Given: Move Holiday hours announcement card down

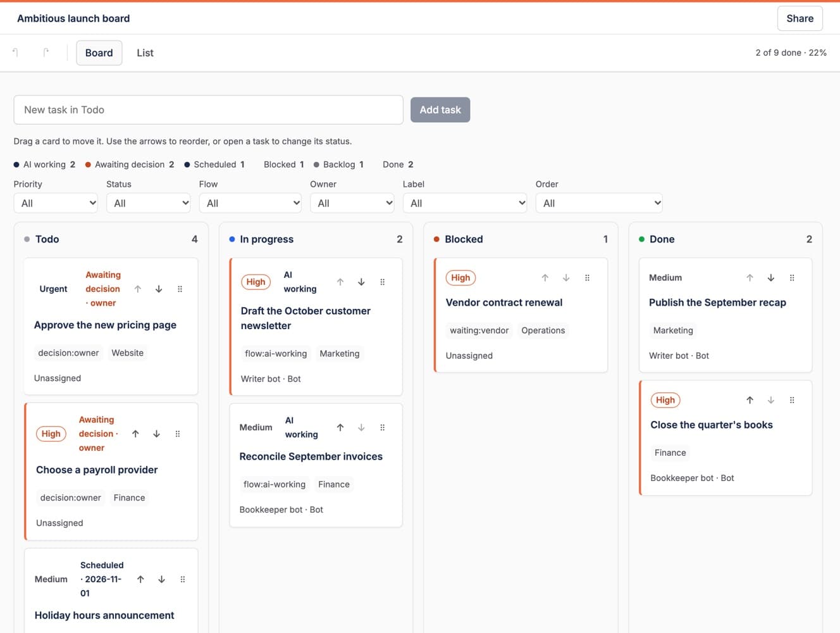Looking at the screenshot, I should tap(161, 579).
